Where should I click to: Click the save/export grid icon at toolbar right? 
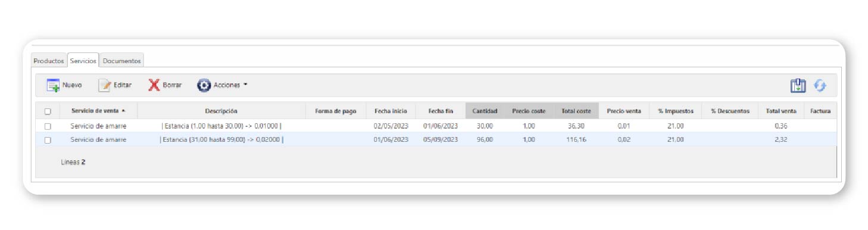798,86
